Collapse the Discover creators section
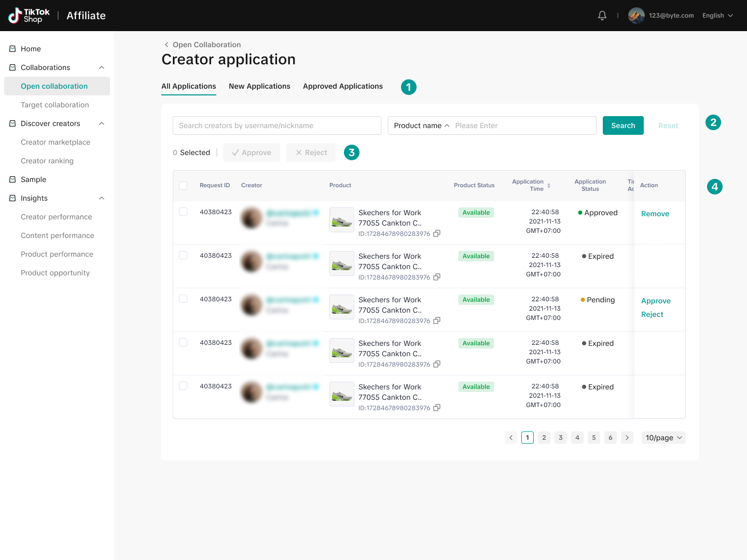This screenshot has width=747, height=560. [x=102, y=123]
